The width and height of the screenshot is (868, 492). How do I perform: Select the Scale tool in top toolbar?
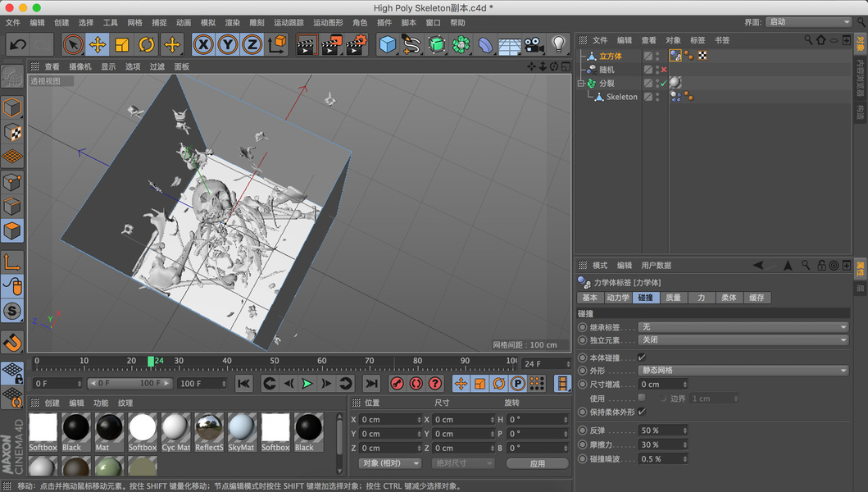click(122, 44)
